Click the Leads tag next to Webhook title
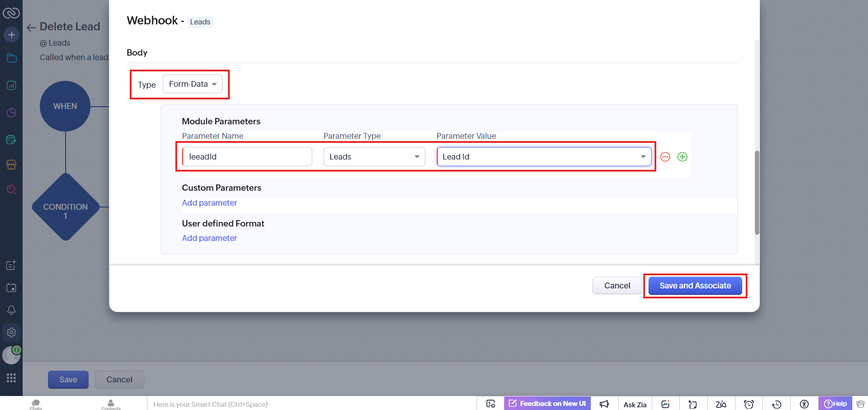Screen dimensions: 868x410 click(x=200, y=22)
